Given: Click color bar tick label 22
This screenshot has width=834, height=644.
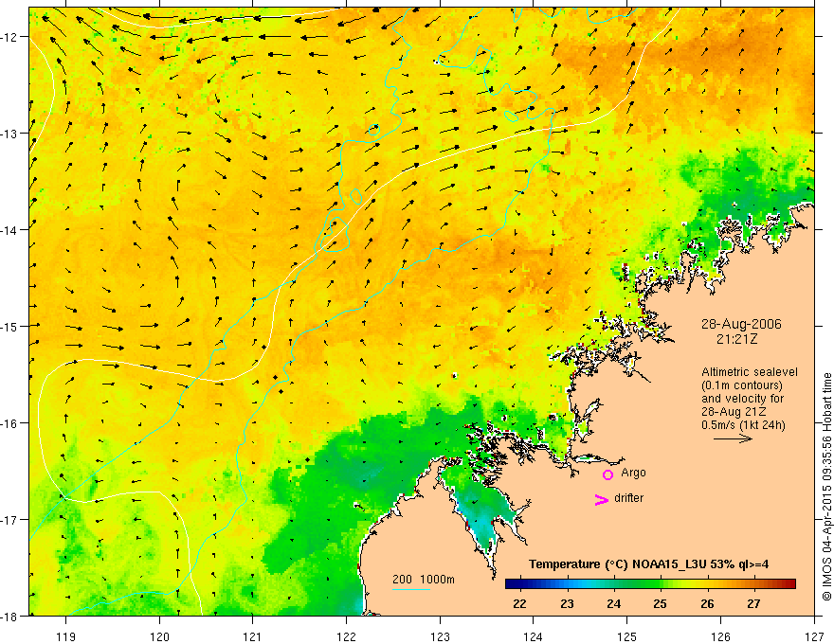Looking at the screenshot, I should point(519,603).
